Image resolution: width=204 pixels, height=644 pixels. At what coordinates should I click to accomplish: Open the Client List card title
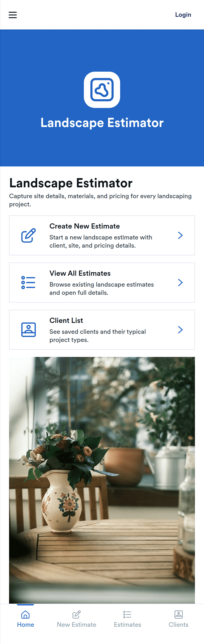pos(66,320)
